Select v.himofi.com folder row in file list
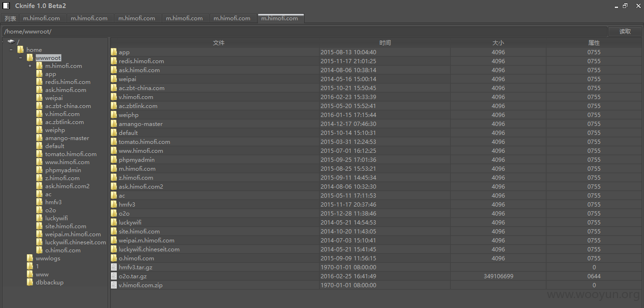 (x=376, y=97)
